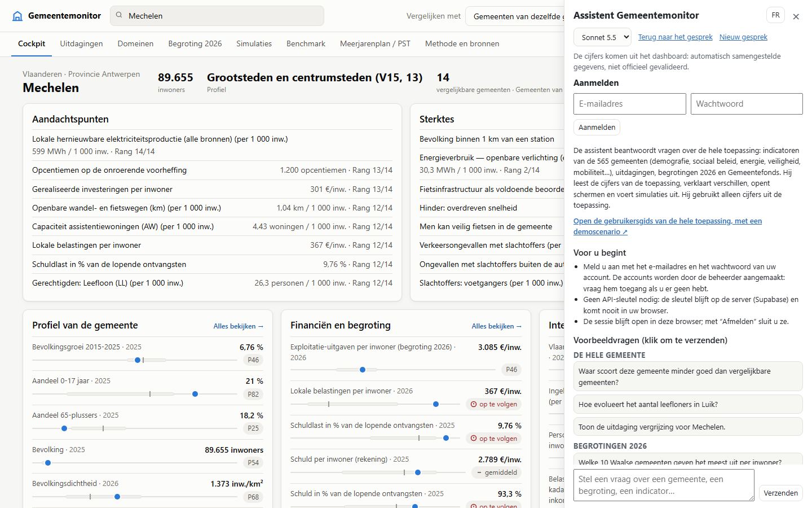812x508 pixels.
Task: Click the Bevolkingsgroei 2015-2025 slider marker
Action: (x=138, y=360)
